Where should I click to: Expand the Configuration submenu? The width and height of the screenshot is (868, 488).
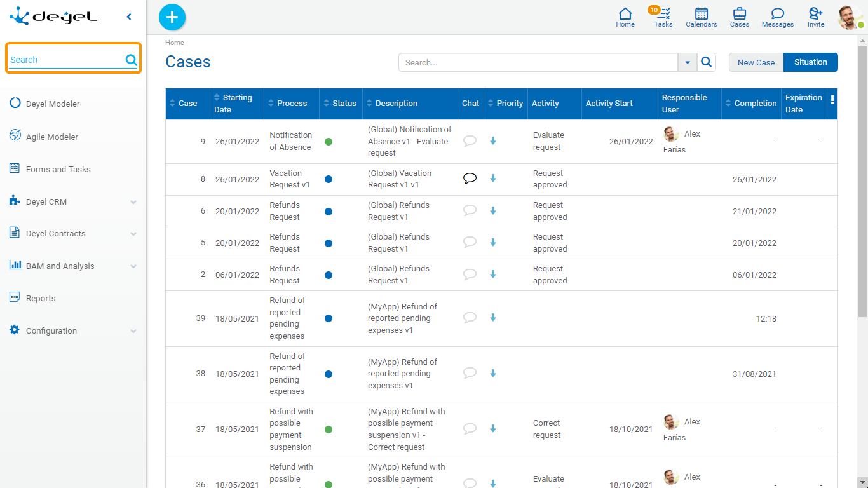tap(133, 331)
